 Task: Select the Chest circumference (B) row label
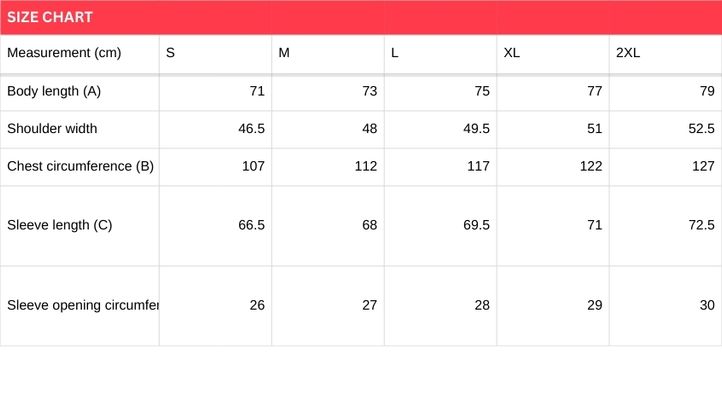[80, 166]
